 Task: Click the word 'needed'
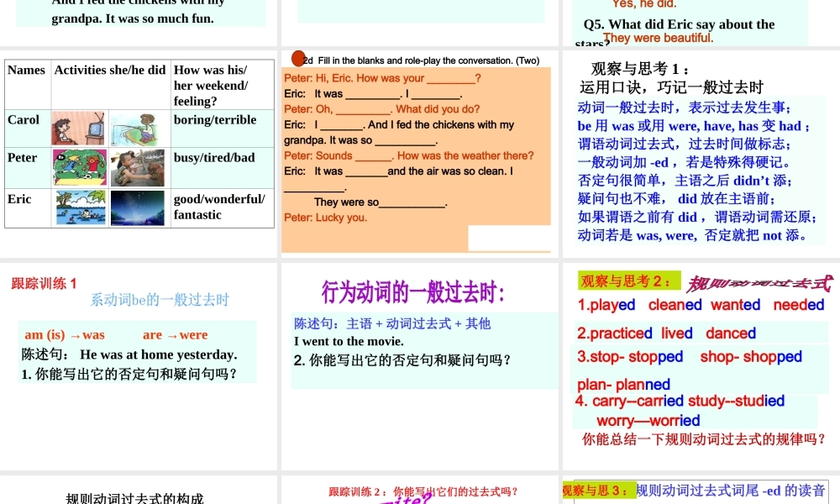pyautogui.click(x=799, y=305)
